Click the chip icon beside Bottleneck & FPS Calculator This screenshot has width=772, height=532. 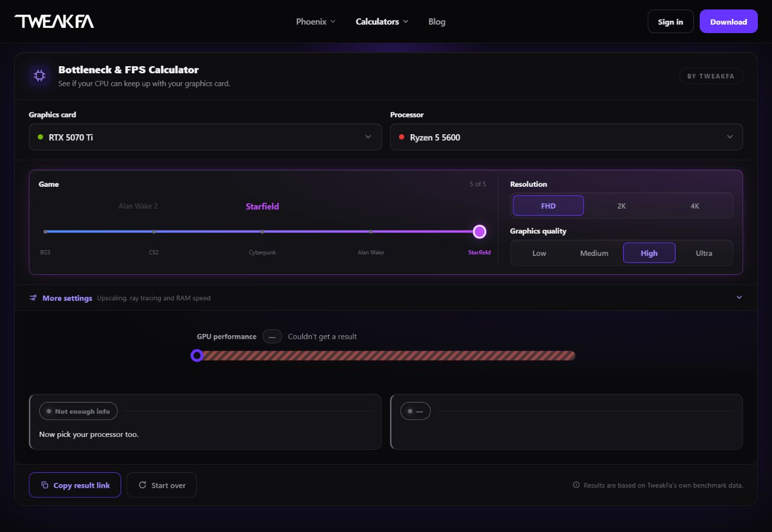40,76
